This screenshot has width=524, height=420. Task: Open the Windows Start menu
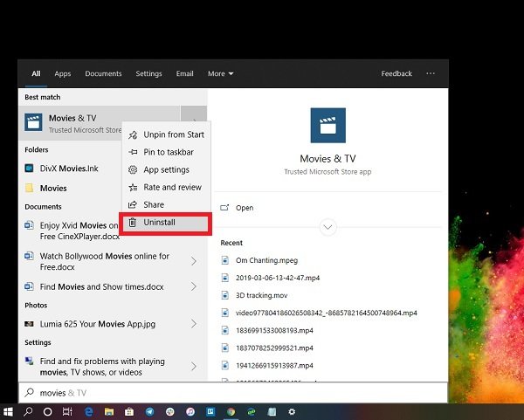pyautogui.click(x=8, y=411)
